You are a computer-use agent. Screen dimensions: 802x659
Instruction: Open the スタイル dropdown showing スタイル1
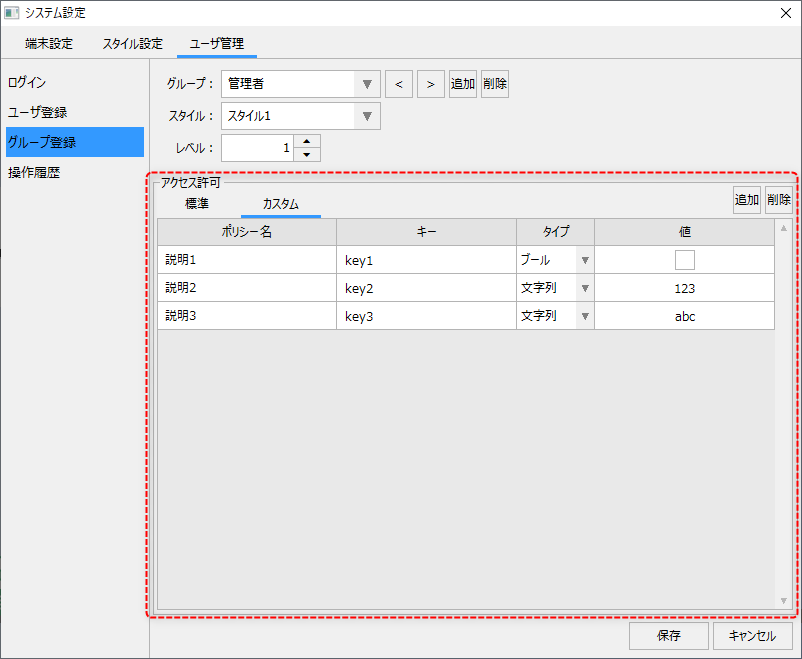pyautogui.click(x=367, y=116)
